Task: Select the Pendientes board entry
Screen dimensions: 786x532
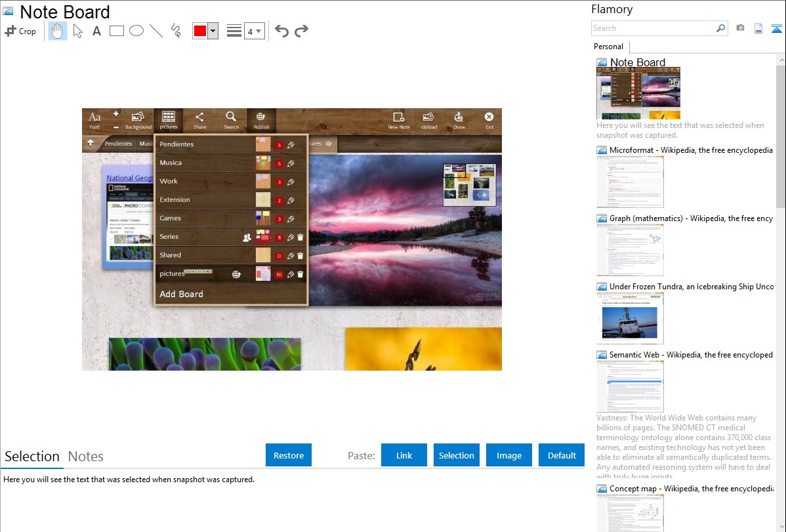Action: pos(230,144)
